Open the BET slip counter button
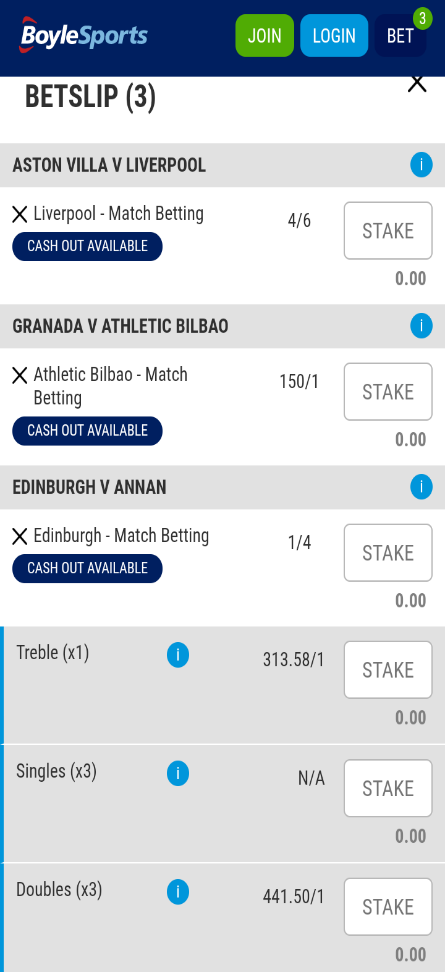Viewport: 445px width, 972px height. [x=400, y=35]
